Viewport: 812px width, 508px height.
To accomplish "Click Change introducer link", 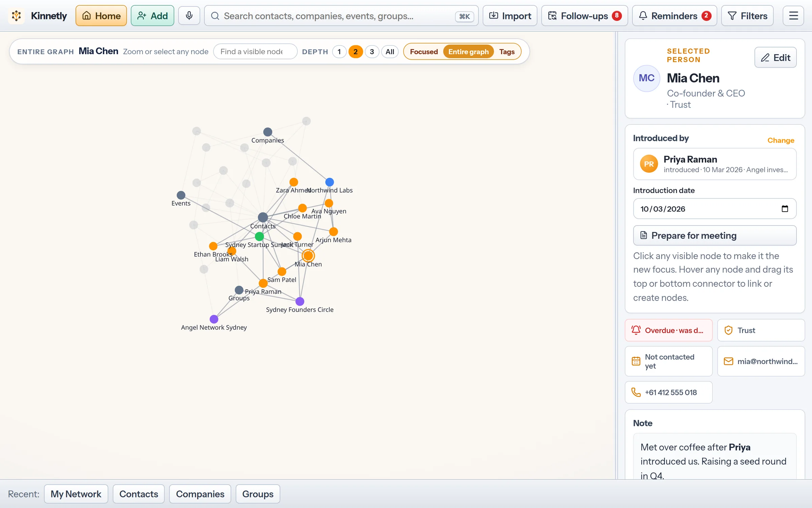I will click(x=781, y=140).
